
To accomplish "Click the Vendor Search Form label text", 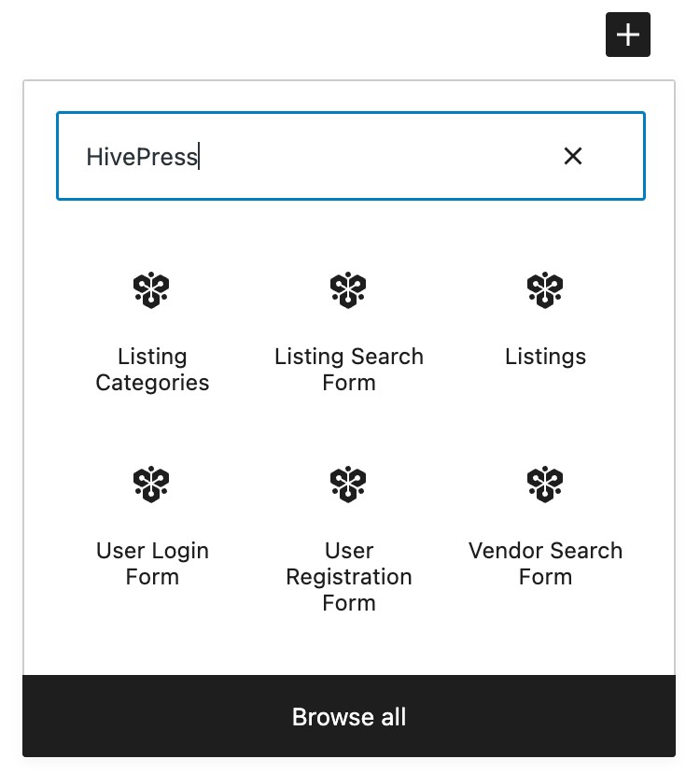I will coord(545,563).
